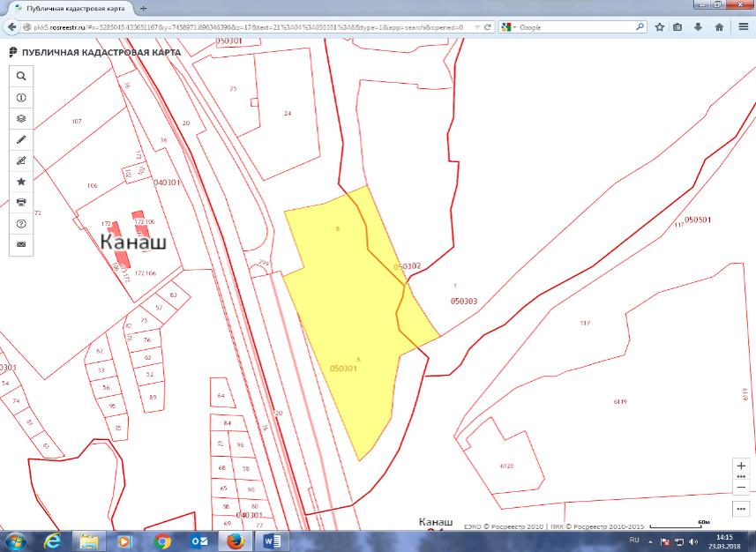This screenshot has width=756, height=552.
Task: Zoom in with the plus button
Action: tap(740, 465)
